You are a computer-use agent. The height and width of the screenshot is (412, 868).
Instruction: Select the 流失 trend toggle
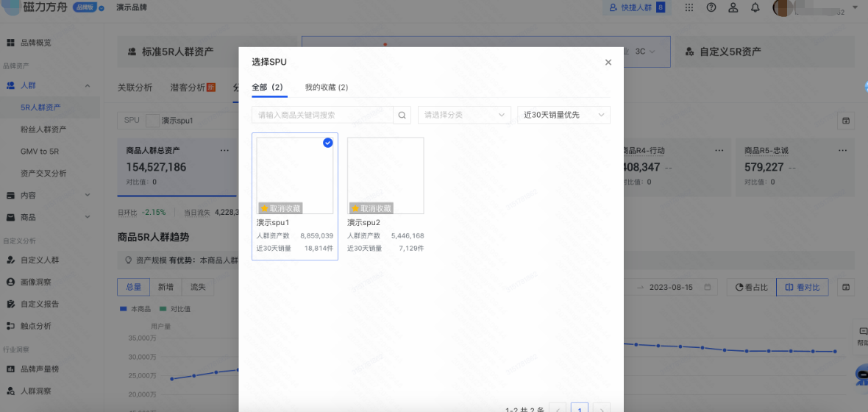[198, 287]
